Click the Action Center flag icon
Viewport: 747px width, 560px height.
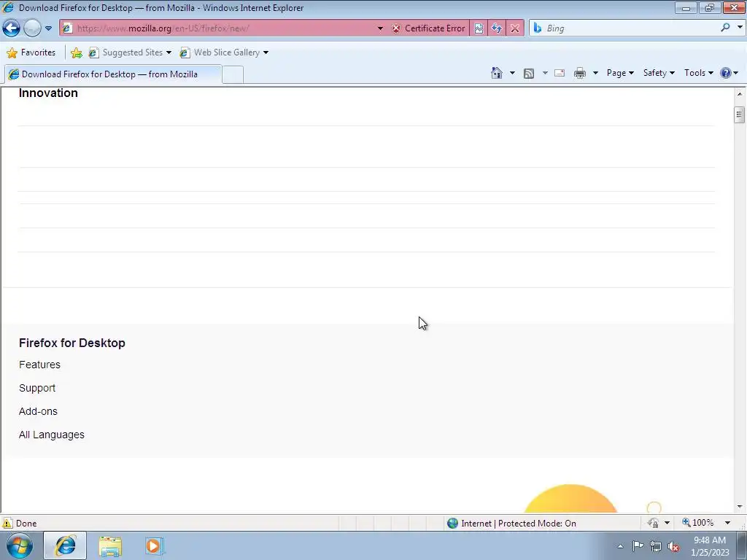(x=638, y=546)
